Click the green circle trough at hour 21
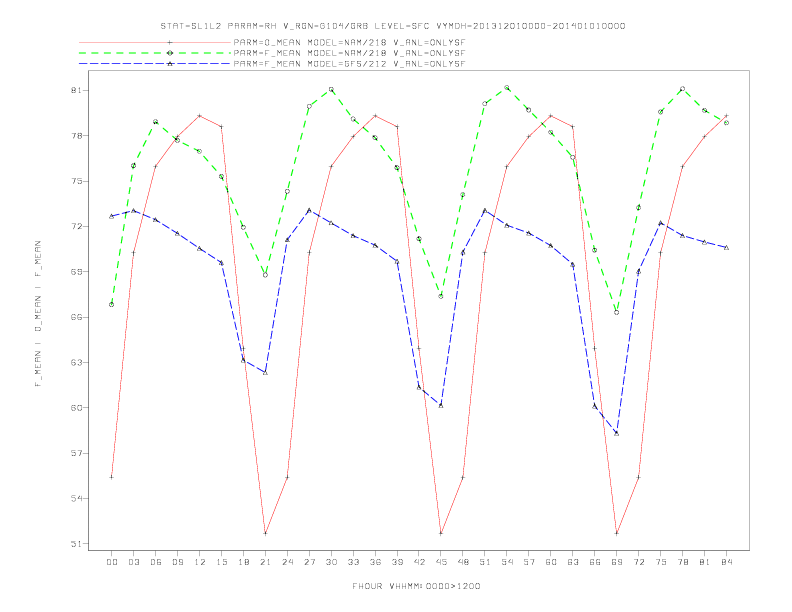Viewport: 792px width, 612px height. click(x=265, y=275)
